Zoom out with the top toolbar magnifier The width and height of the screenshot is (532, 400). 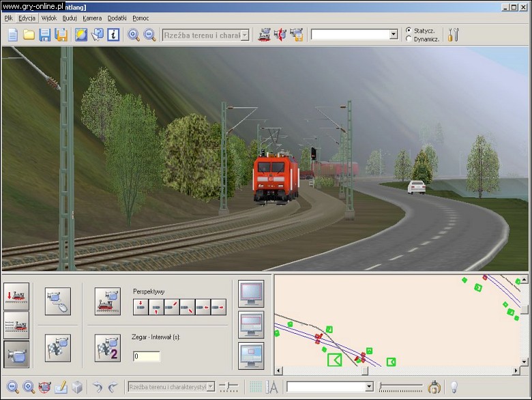coord(149,35)
